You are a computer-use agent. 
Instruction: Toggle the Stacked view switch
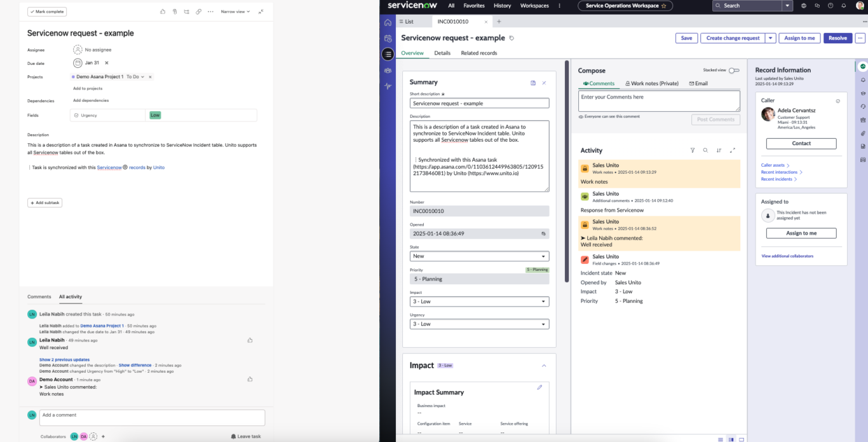click(734, 71)
